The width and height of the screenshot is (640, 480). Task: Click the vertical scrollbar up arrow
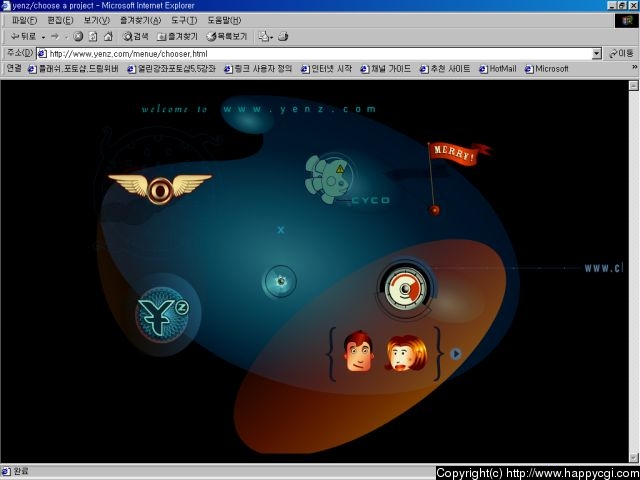pos(633,85)
